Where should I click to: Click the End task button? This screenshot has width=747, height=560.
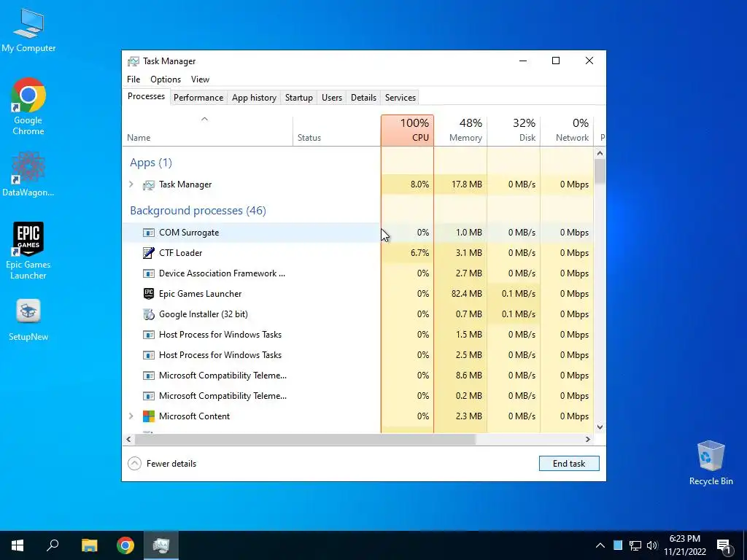pos(569,464)
